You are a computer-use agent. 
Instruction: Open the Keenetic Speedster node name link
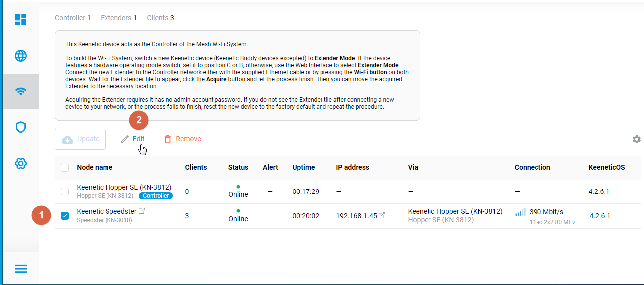pyautogui.click(x=106, y=211)
